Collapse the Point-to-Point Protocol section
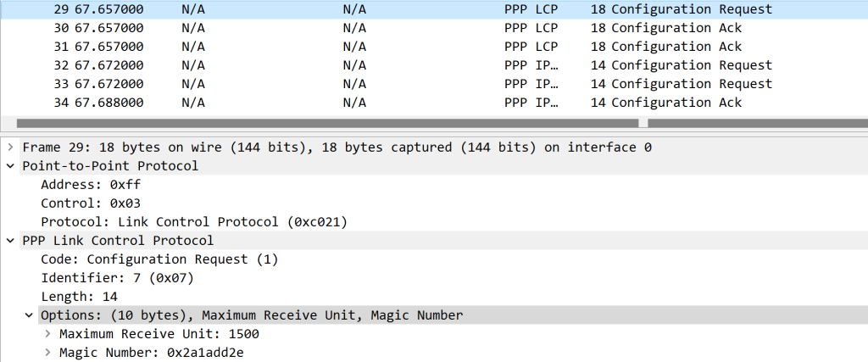The height and width of the screenshot is (362, 868). point(10,166)
